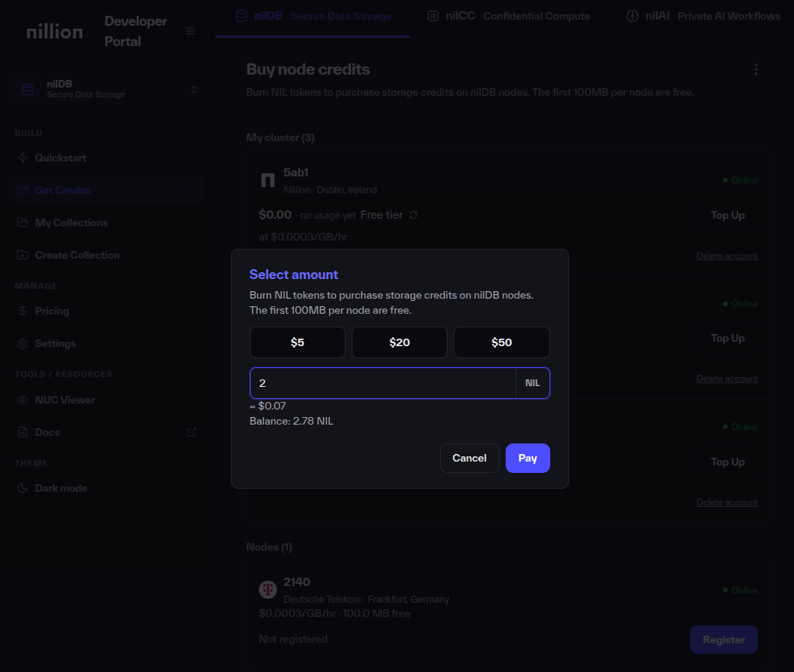Click the Settings gear icon in the sidebar
The width and height of the screenshot is (794, 672).
pos(23,343)
